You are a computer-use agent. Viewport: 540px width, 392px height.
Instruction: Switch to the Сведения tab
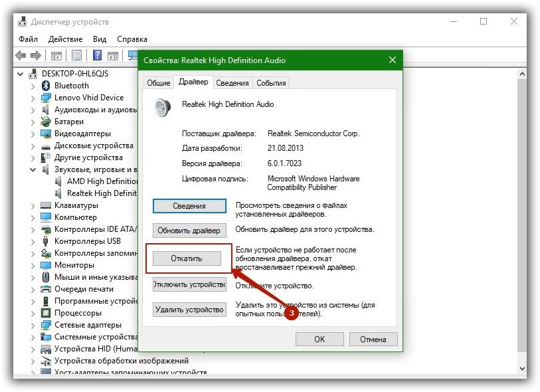point(232,83)
